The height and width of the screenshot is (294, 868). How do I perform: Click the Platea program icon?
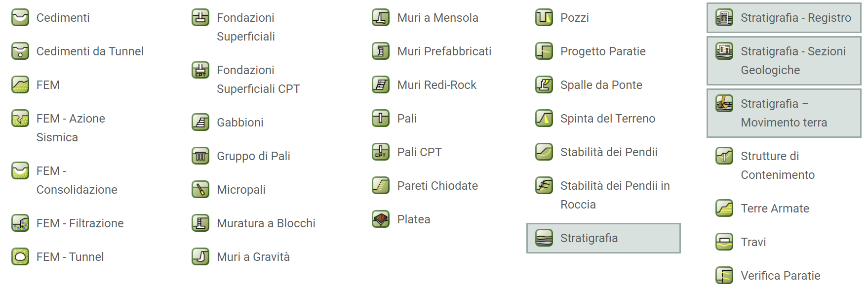point(381,219)
